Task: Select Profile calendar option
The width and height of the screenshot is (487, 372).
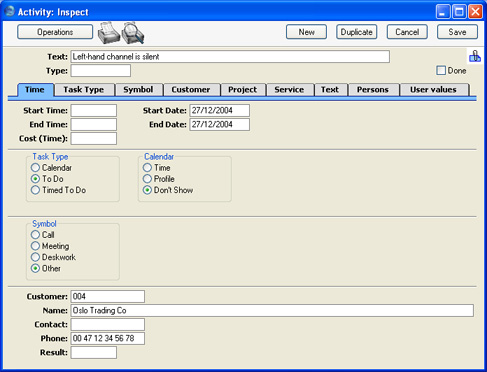Action: (147, 179)
